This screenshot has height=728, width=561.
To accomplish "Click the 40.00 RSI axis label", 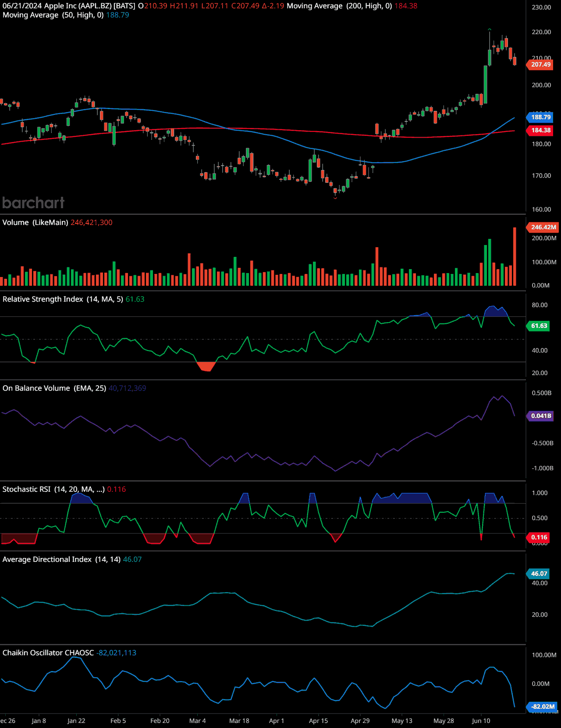I will [x=540, y=351].
